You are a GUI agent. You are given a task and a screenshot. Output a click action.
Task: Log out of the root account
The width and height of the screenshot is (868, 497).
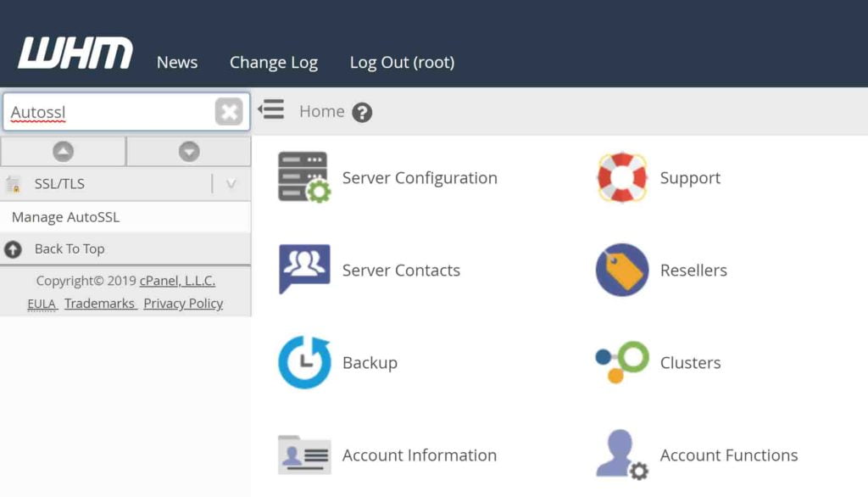click(402, 63)
